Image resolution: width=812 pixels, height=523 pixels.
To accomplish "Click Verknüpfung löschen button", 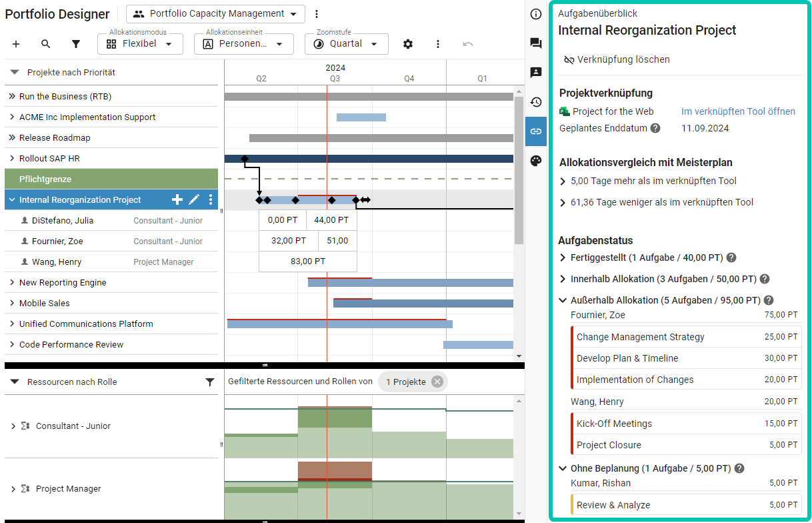I will [x=617, y=59].
